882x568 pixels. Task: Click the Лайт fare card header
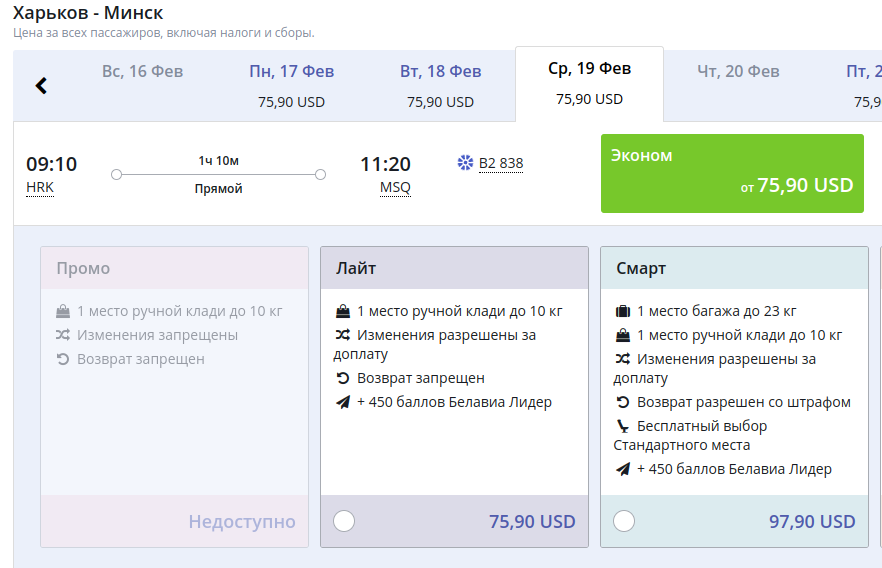pyautogui.click(x=454, y=269)
